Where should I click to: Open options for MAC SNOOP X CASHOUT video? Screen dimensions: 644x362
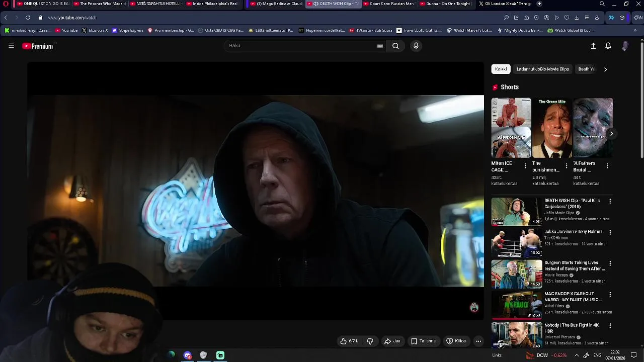pyautogui.click(x=610, y=295)
